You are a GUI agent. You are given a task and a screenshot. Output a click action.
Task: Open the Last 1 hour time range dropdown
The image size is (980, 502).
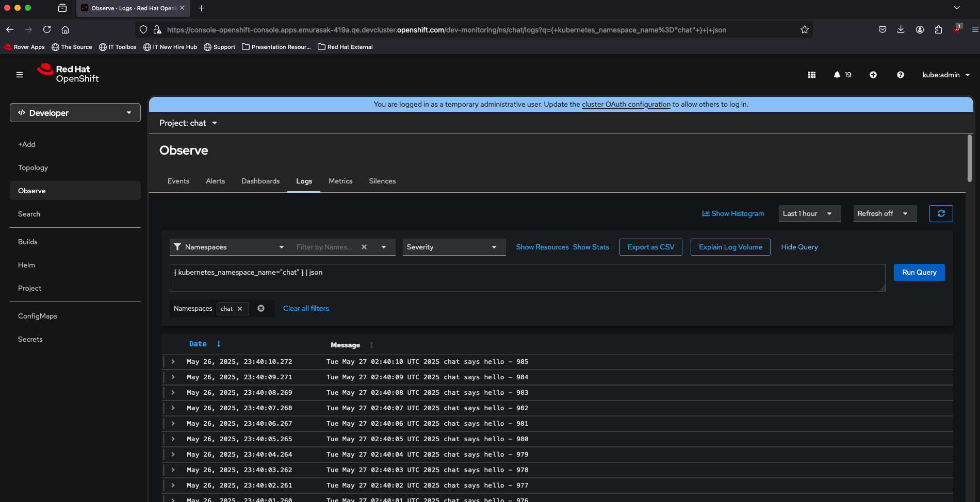[x=809, y=213]
